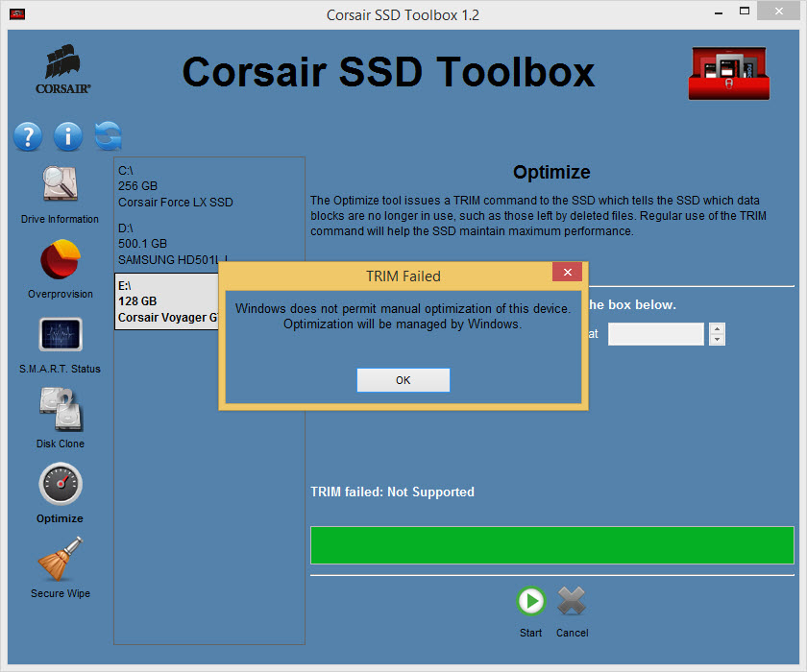Click the red toolbox image
The height and width of the screenshot is (672, 807).
729,73
